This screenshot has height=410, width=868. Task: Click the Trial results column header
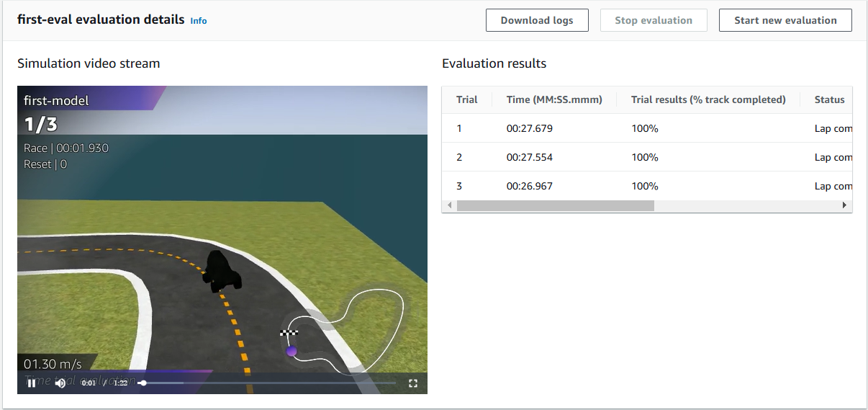pos(707,99)
